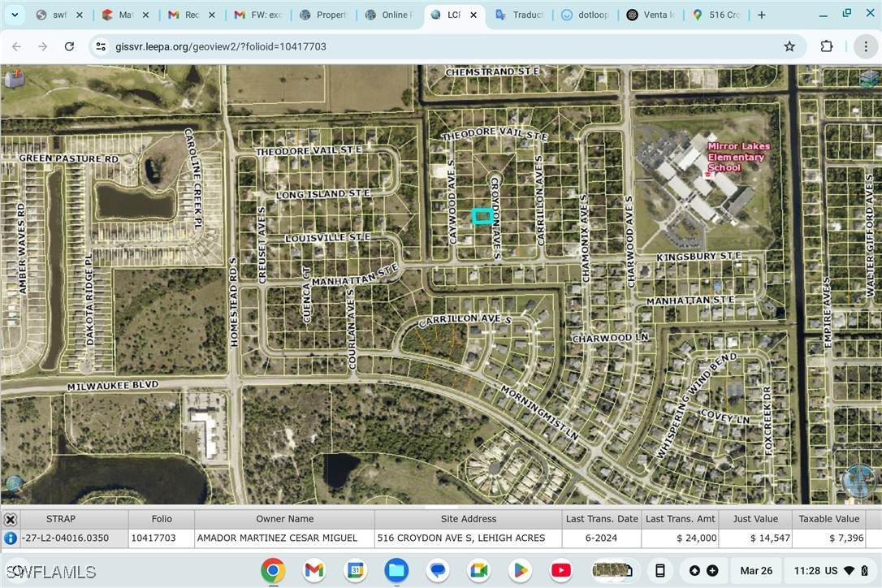Click the globe icon at the map's bottom-right
Viewport: 882px width, 588px height.
pos(858,481)
